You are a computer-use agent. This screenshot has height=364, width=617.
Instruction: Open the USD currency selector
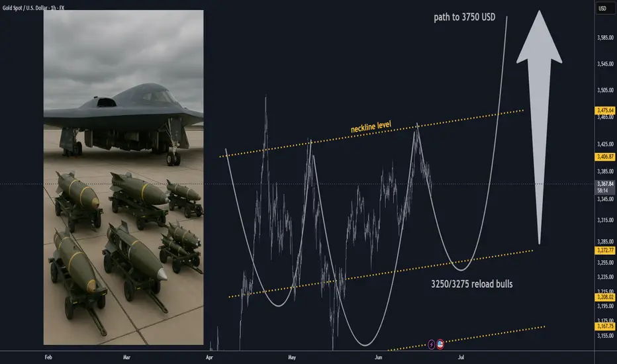pos(602,8)
